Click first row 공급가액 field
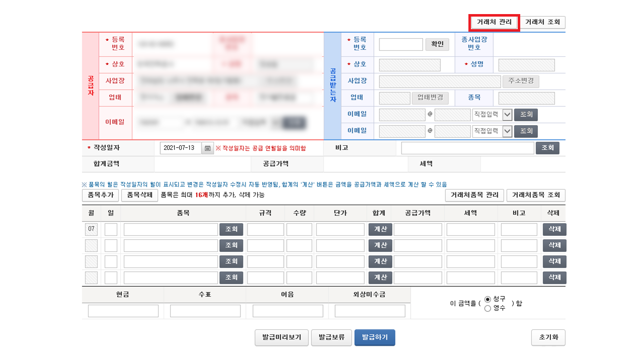Viewport: 644px width, 362px height. tap(418, 230)
